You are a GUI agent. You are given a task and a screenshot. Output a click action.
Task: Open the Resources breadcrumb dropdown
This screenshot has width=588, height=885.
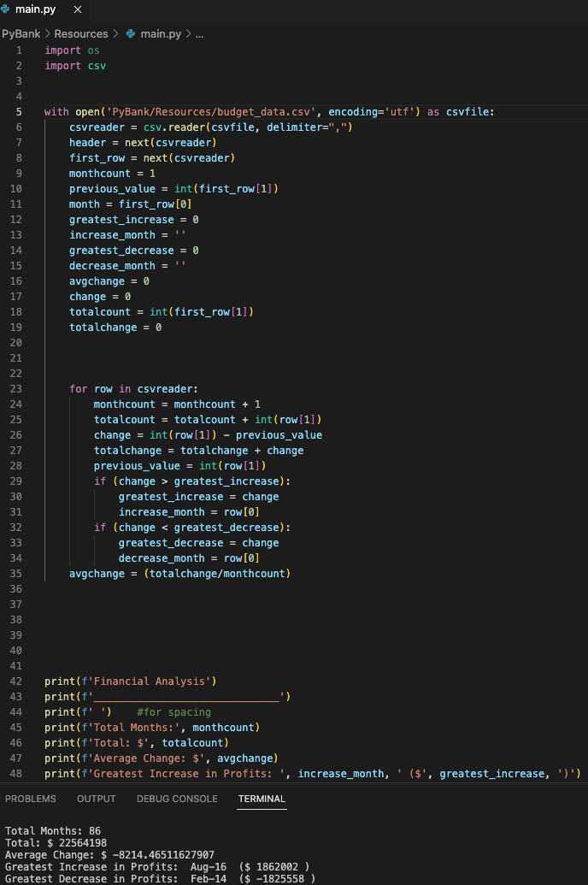click(x=80, y=34)
